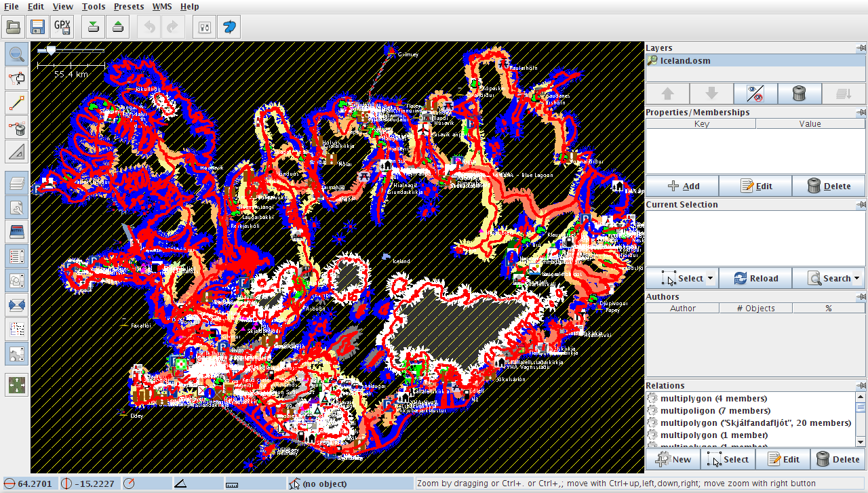
Task: Toggle visibility of the Iceland.osm layer
Action: (755, 94)
